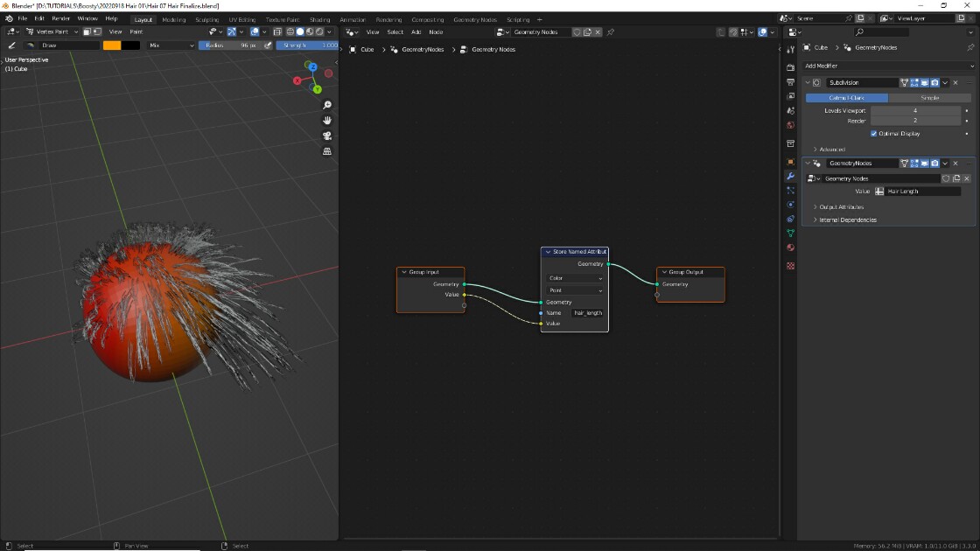Open the Add Modifier dropdown

[x=888, y=66]
